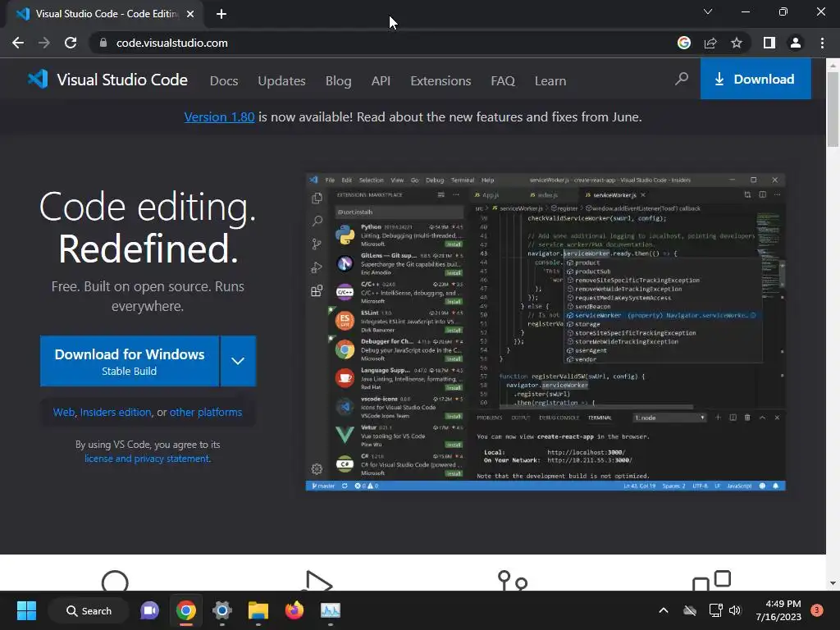Close the Visual Studio Code tab
The height and width of the screenshot is (630, 840).
190,14
